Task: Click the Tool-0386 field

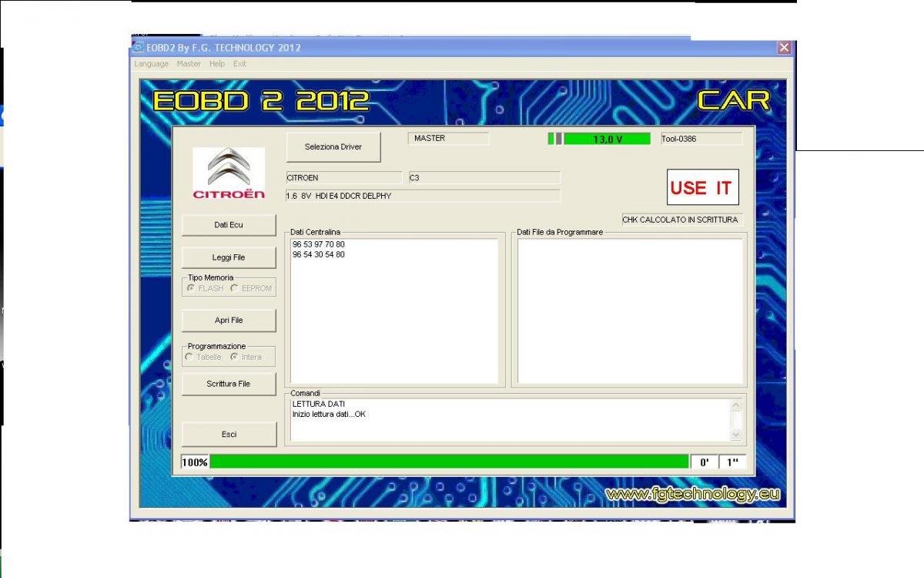Action: pyautogui.click(x=701, y=139)
